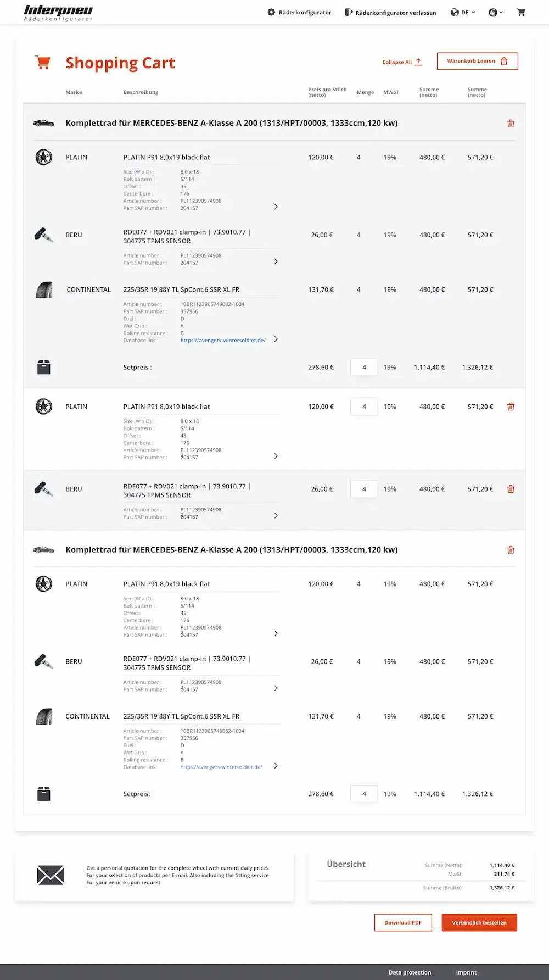
Task: Click the second Komplettrad für MERCEDES-BENZ heading
Action: [232, 550]
